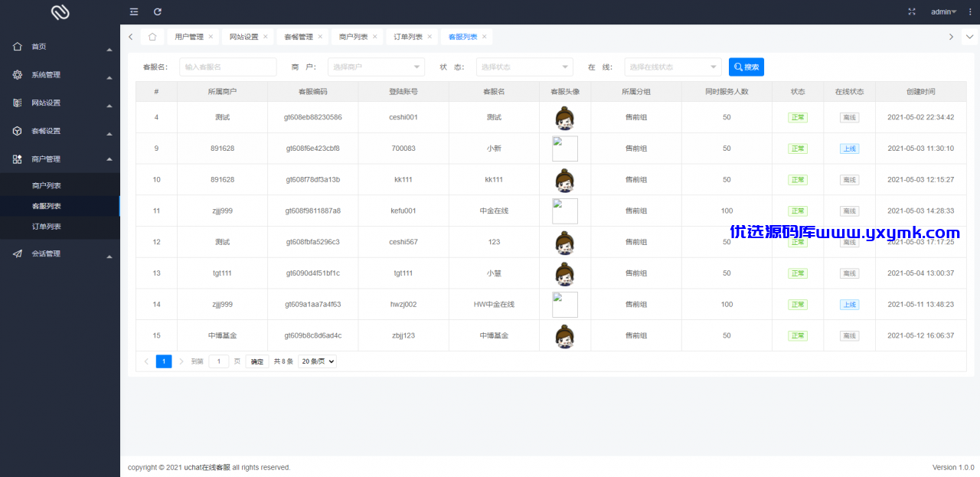Switch to the 套餐管理 tab
This screenshot has height=477, width=980.
point(299,36)
